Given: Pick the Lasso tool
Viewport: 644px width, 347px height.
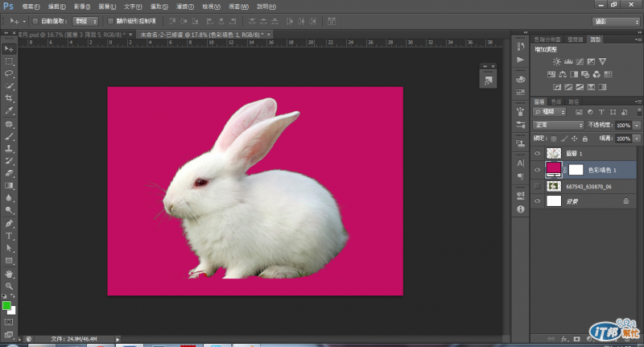Looking at the screenshot, I should tap(9, 72).
